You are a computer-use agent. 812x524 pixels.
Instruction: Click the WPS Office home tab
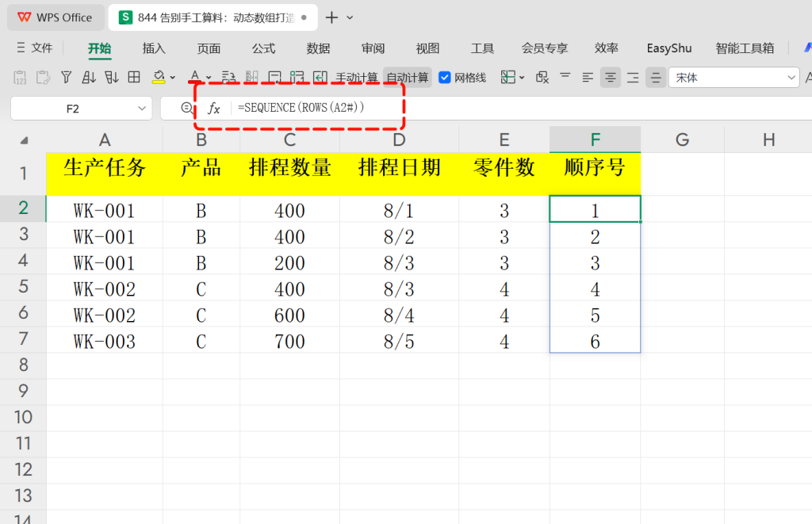point(56,17)
